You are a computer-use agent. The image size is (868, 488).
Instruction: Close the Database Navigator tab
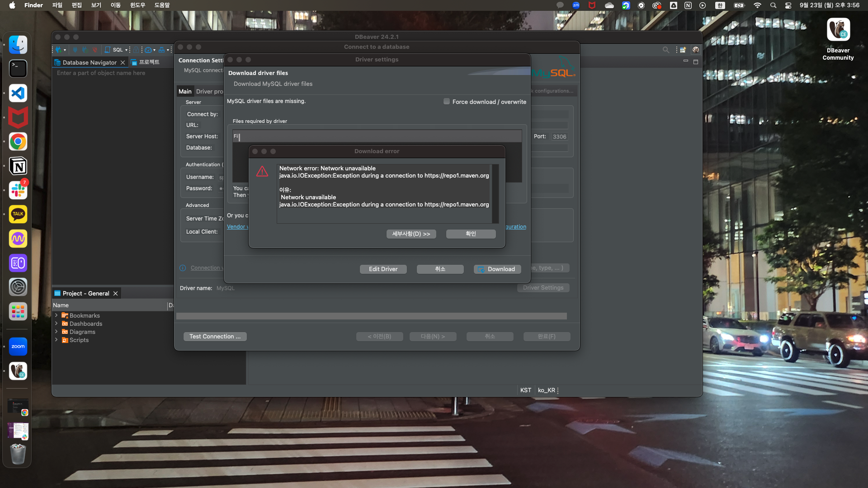[123, 62]
